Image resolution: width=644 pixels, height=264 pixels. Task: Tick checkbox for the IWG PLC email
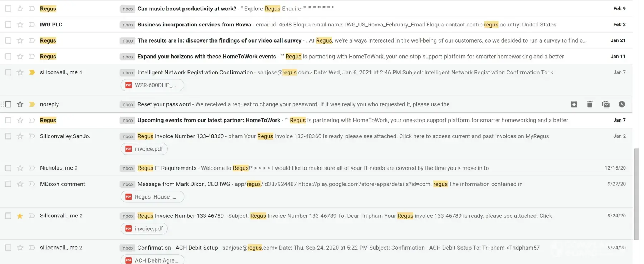click(x=8, y=25)
